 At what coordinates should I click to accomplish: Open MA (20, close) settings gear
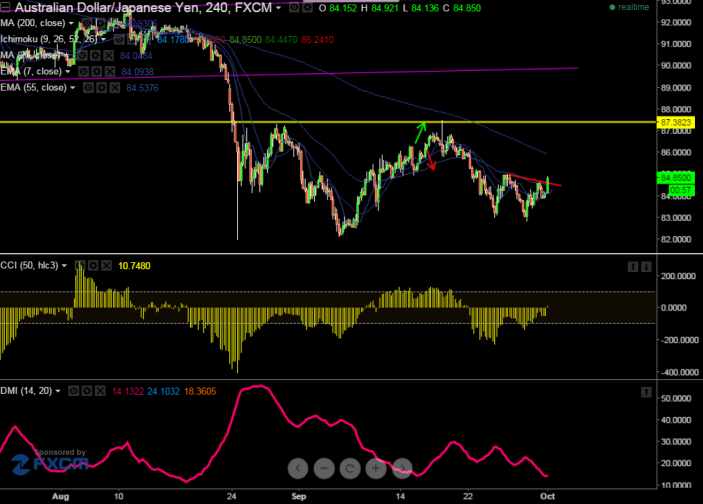click(95, 56)
